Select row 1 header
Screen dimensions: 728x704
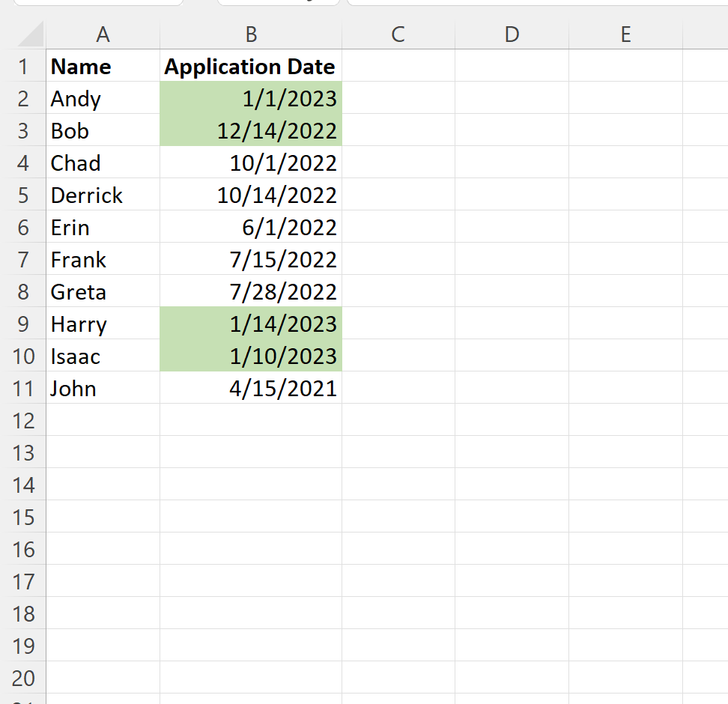point(23,65)
